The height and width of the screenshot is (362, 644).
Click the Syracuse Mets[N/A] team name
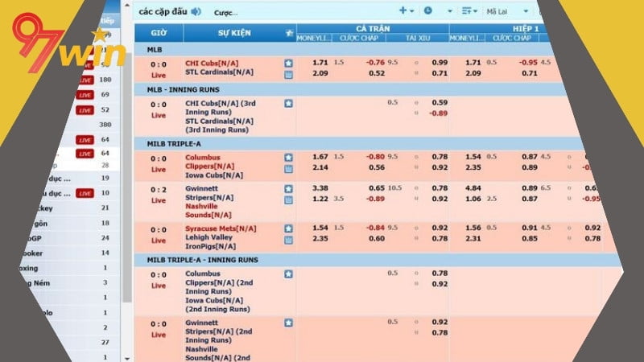click(x=221, y=228)
